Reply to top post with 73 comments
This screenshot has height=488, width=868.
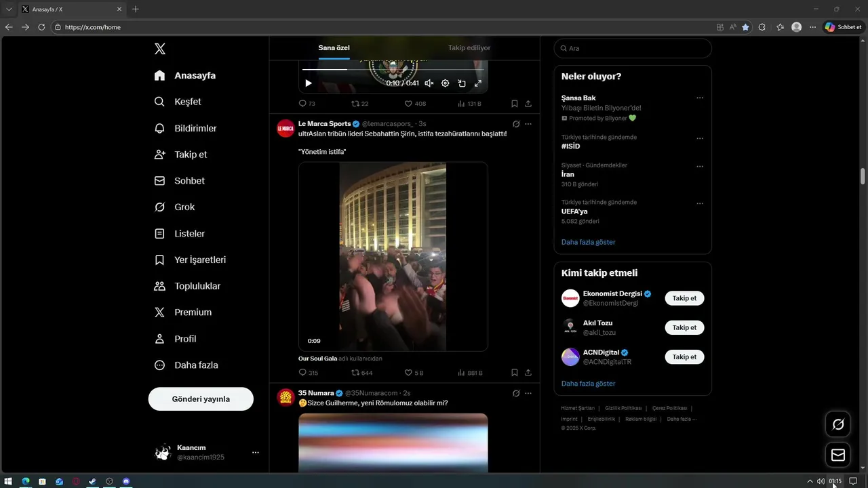(307, 104)
